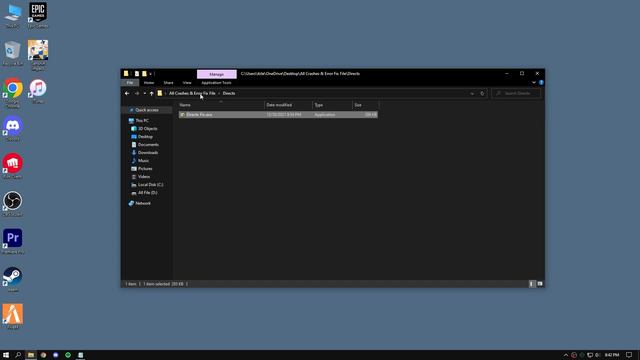Click Properties quick access toolbar icon
This screenshot has height=360, width=640.
pos(137,74)
